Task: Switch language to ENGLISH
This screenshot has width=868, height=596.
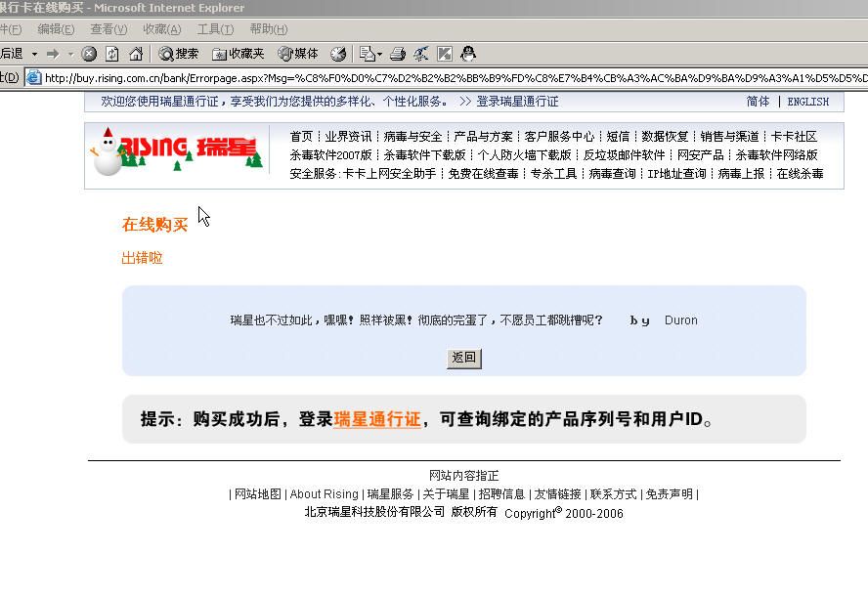Action: click(808, 102)
